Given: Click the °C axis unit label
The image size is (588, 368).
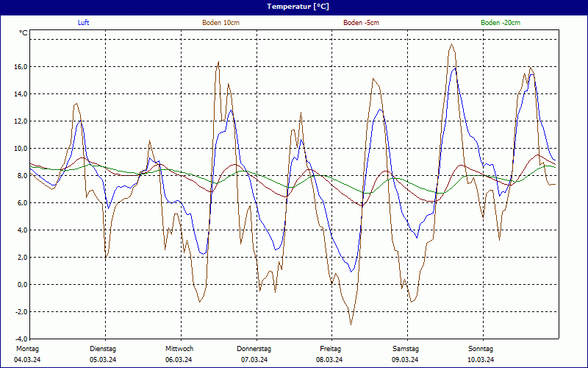Looking at the screenshot, I should pos(24,33).
